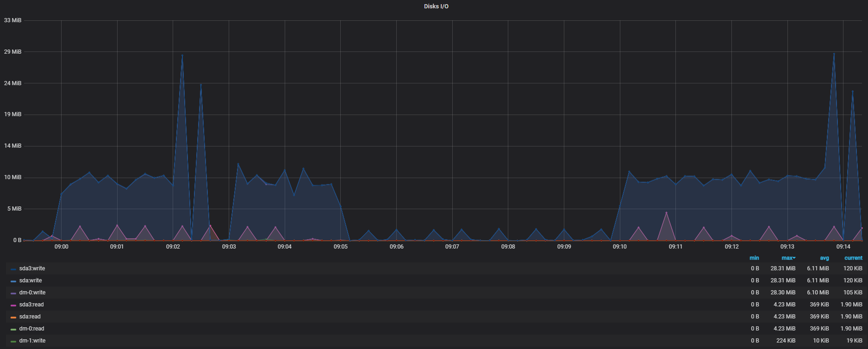Screen dimensions: 868x349
Task: Click the dm-1:write row min '0 B'
Action: coord(755,341)
